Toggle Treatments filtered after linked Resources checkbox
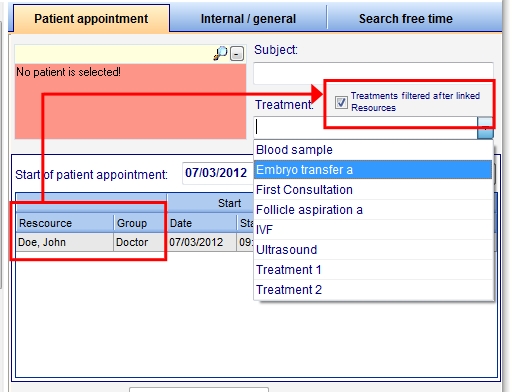 click(x=341, y=102)
